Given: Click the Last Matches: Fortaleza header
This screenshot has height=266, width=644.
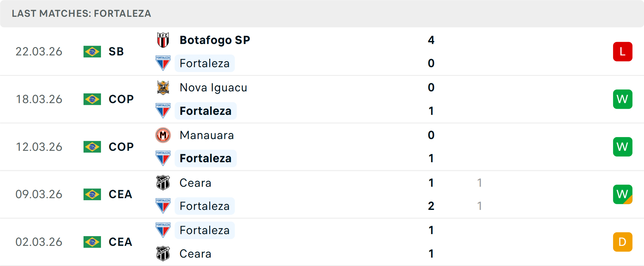Looking at the screenshot, I should pos(82,13).
